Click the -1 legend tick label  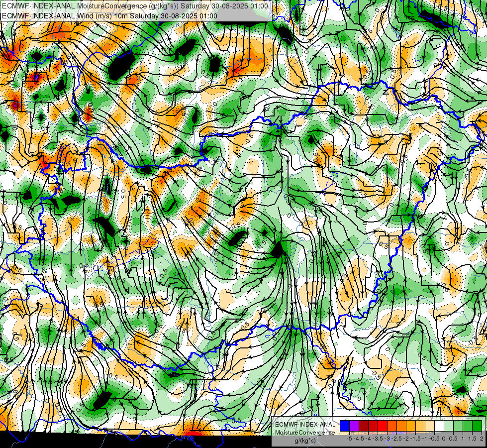(x=425, y=439)
